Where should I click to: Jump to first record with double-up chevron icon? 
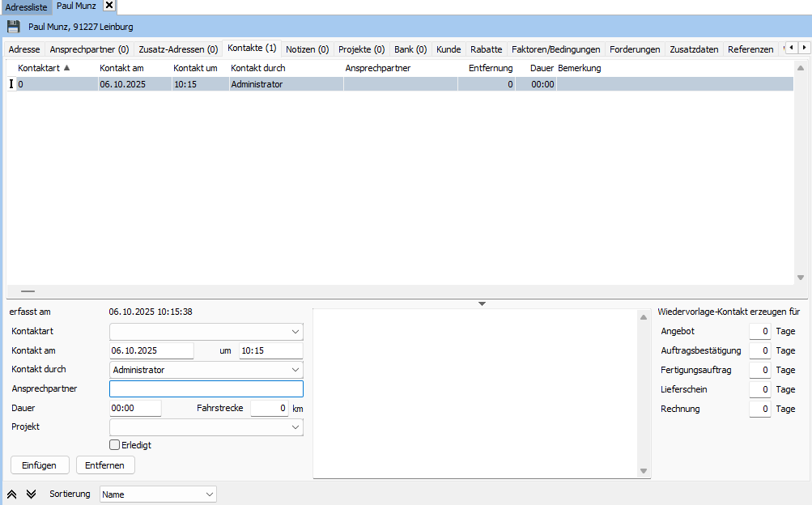11,494
